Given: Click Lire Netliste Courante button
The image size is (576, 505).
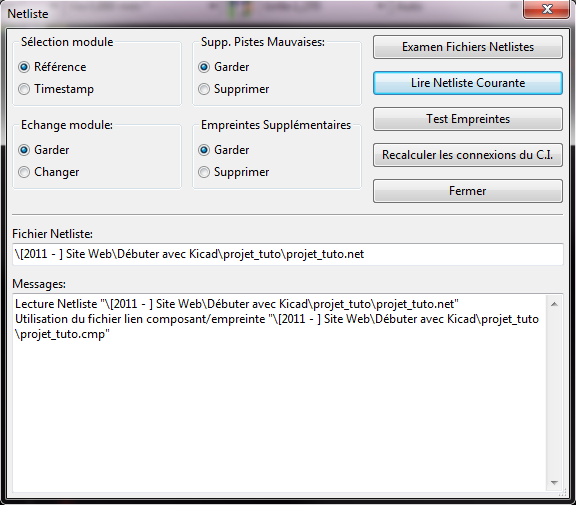Looking at the screenshot, I should 468,83.
